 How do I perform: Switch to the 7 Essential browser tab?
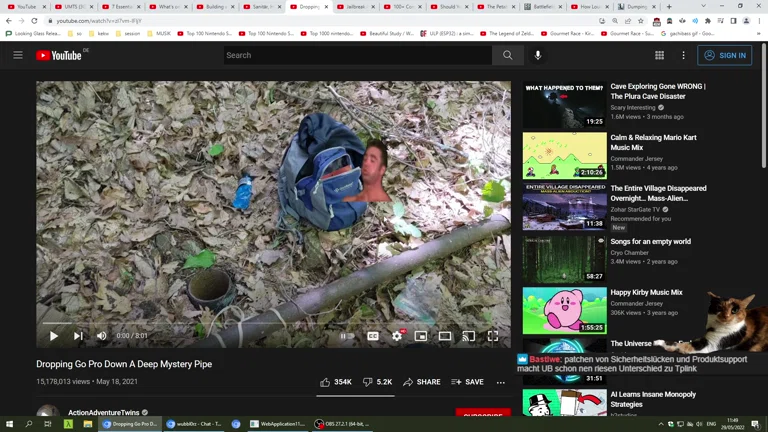tap(120, 7)
